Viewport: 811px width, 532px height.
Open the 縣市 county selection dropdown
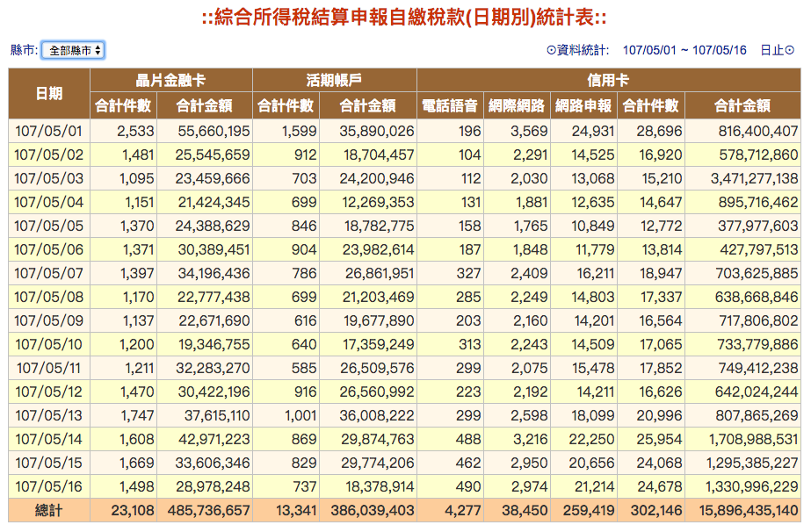pyautogui.click(x=73, y=50)
